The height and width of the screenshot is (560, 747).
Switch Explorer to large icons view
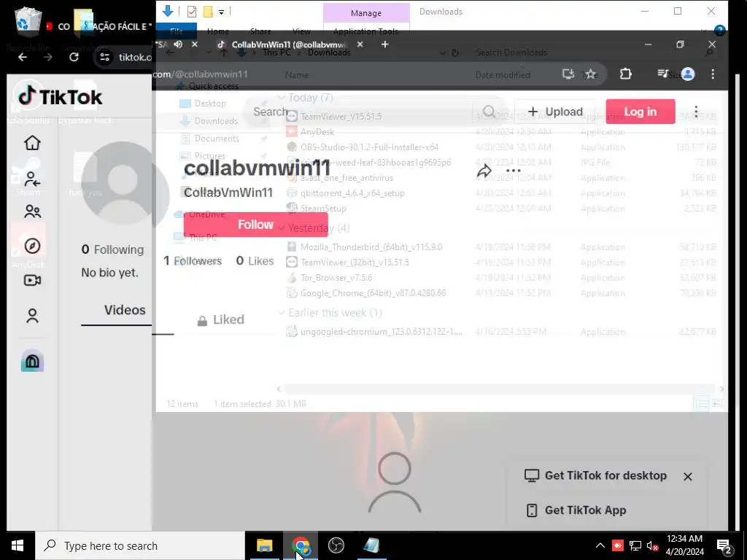coord(717,404)
